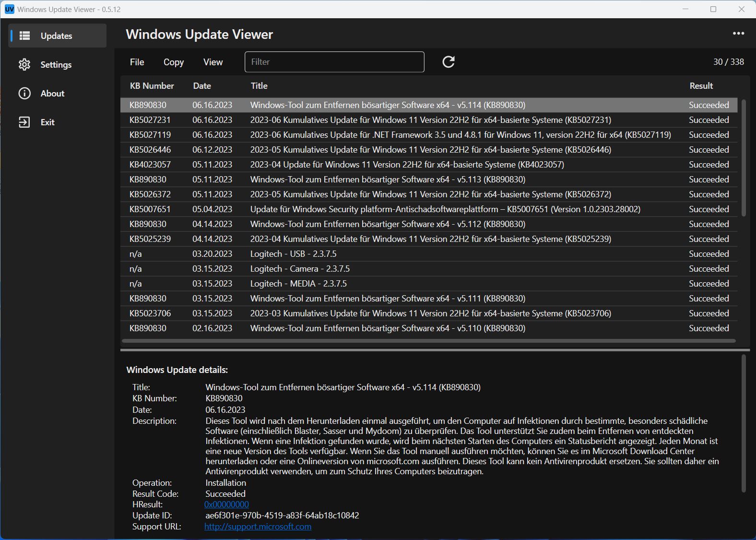This screenshot has height=540, width=756.
Task: Click the 06.12.2023 date cell
Action: coord(212,150)
